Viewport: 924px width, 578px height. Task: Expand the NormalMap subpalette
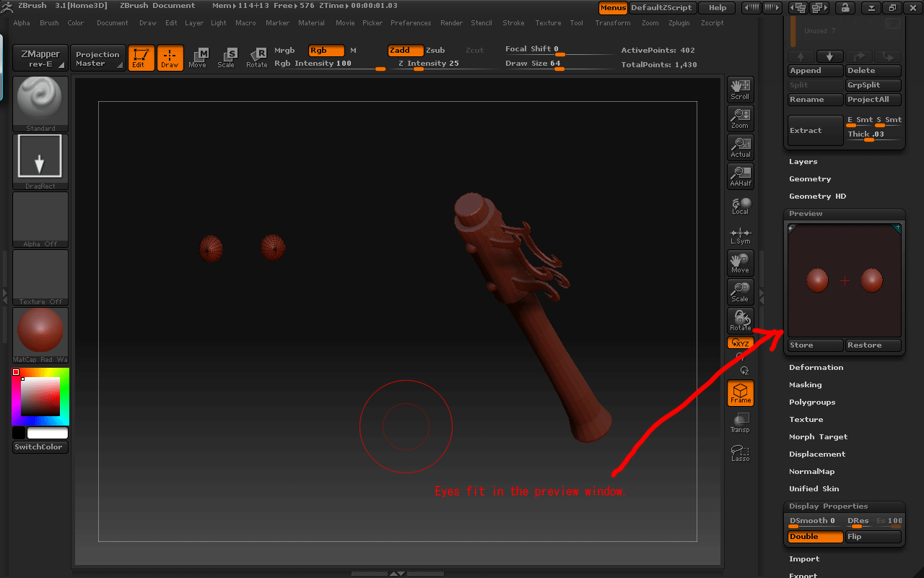point(811,472)
